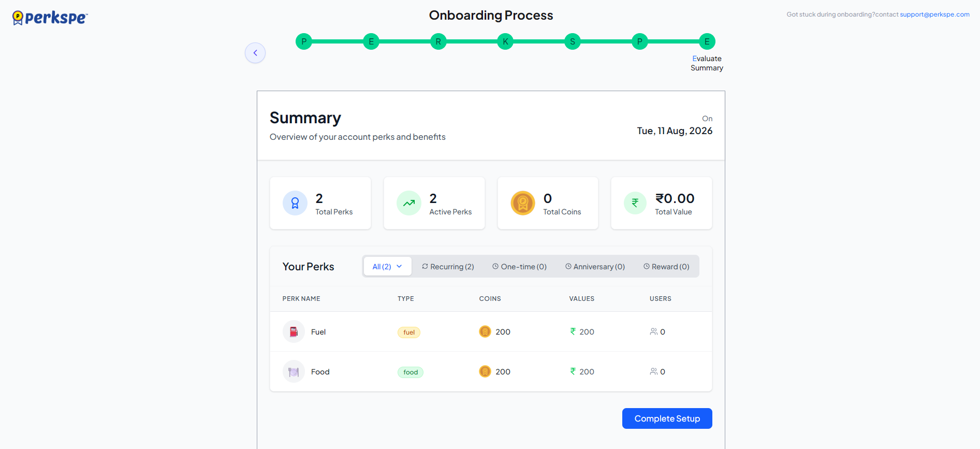
Task: Click the Onboarding Process title
Action: coord(491,16)
